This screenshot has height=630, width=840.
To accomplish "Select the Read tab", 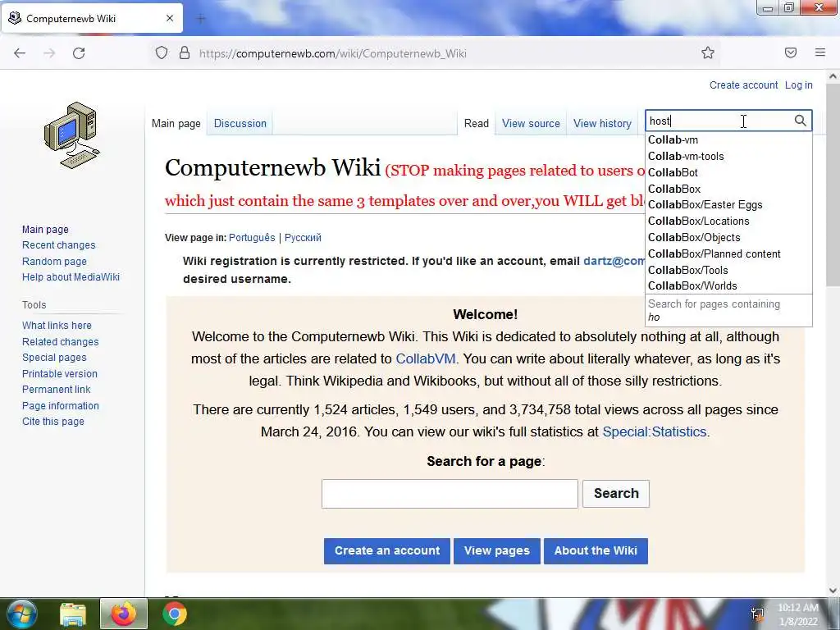I will click(x=477, y=123).
